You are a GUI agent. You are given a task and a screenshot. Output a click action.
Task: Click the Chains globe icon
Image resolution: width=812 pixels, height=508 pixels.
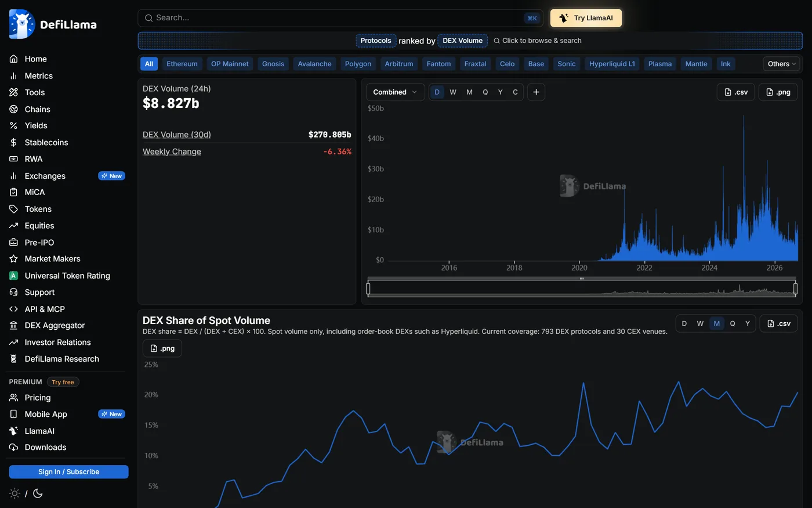click(13, 109)
